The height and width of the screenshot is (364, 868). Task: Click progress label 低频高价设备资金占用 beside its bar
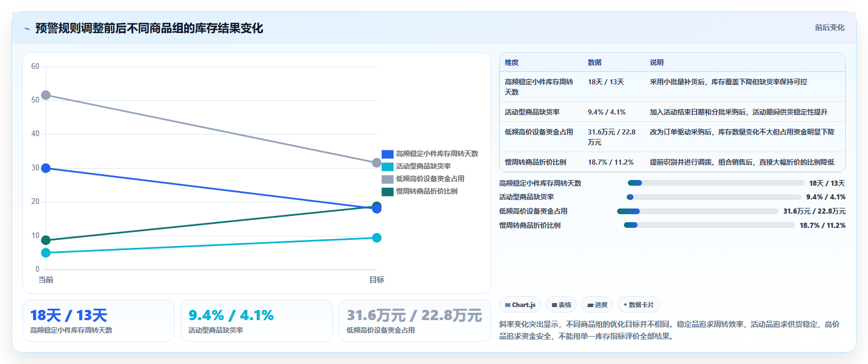point(533,211)
